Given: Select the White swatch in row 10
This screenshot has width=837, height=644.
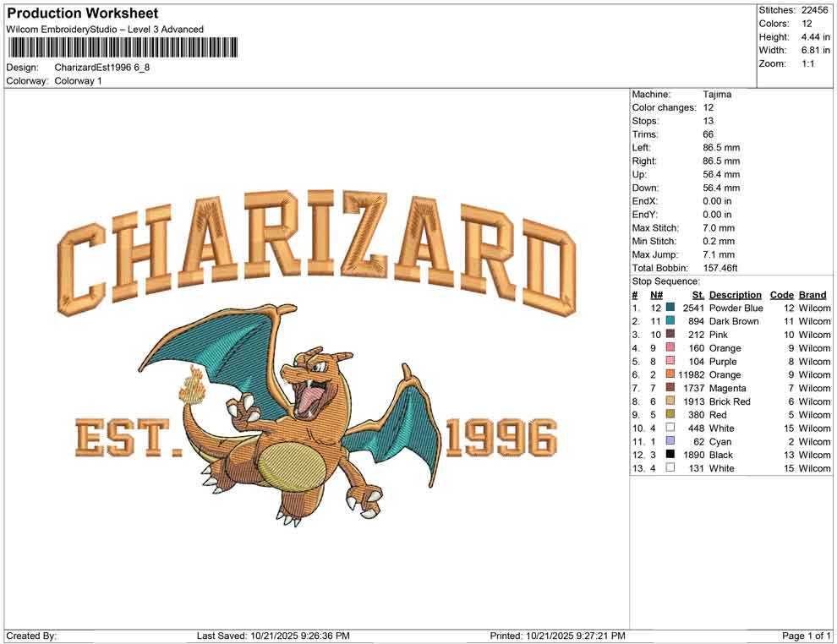Looking at the screenshot, I should (x=670, y=428).
